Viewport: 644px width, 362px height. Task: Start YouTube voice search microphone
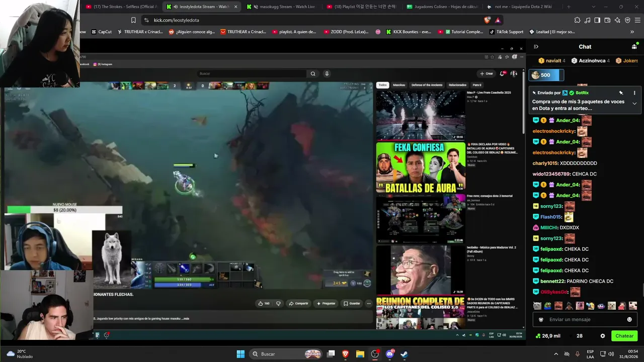click(x=327, y=73)
